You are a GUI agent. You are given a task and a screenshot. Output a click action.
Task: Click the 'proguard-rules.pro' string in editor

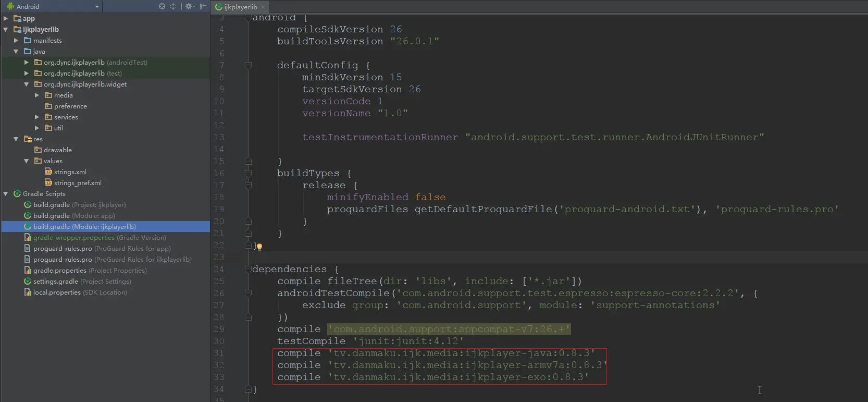pyautogui.click(x=777, y=209)
